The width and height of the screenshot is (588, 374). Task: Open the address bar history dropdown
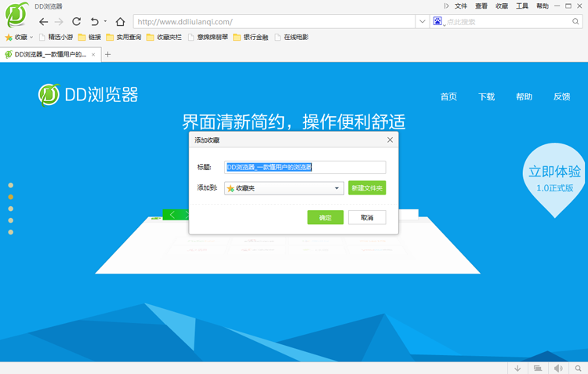click(423, 22)
